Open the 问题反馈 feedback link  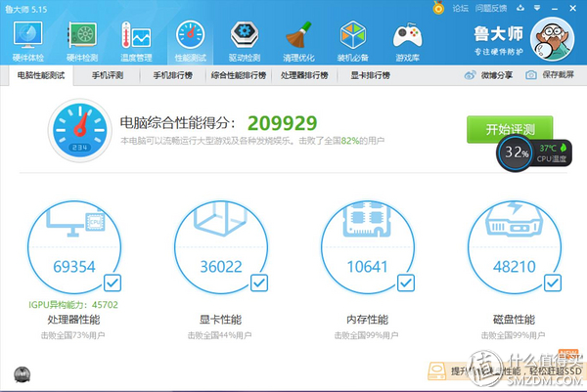(x=491, y=8)
